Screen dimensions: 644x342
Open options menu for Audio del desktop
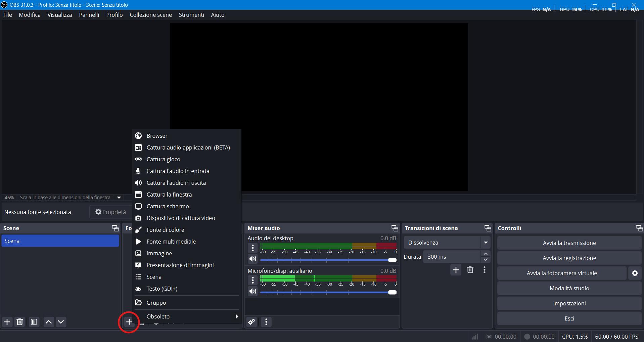click(x=253, y=248)
